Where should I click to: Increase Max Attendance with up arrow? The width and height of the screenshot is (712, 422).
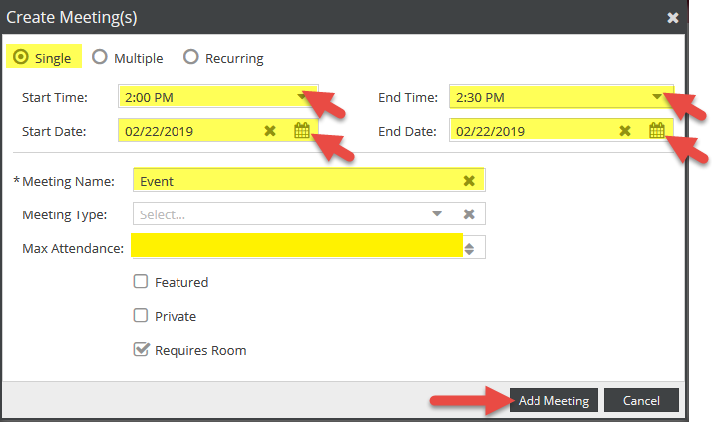tap(470, 245)
